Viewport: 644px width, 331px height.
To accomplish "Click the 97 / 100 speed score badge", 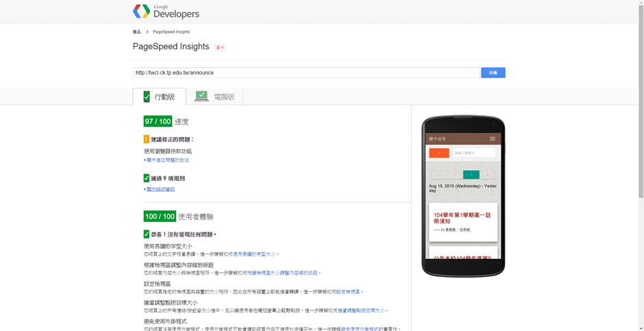I will 158,121.
